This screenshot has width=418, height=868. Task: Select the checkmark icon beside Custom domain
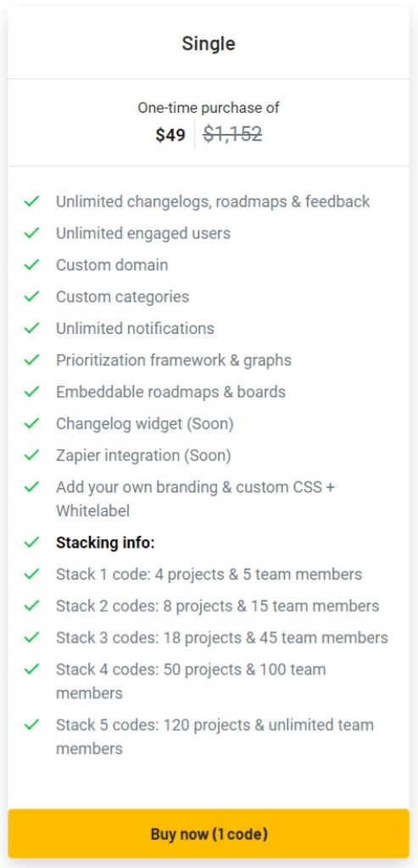(31, 265)
